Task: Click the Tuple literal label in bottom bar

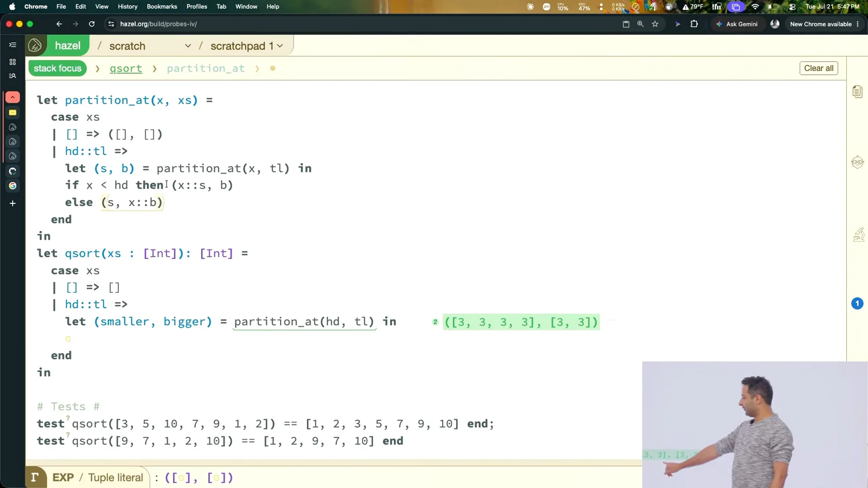Action: pos(116,478)
